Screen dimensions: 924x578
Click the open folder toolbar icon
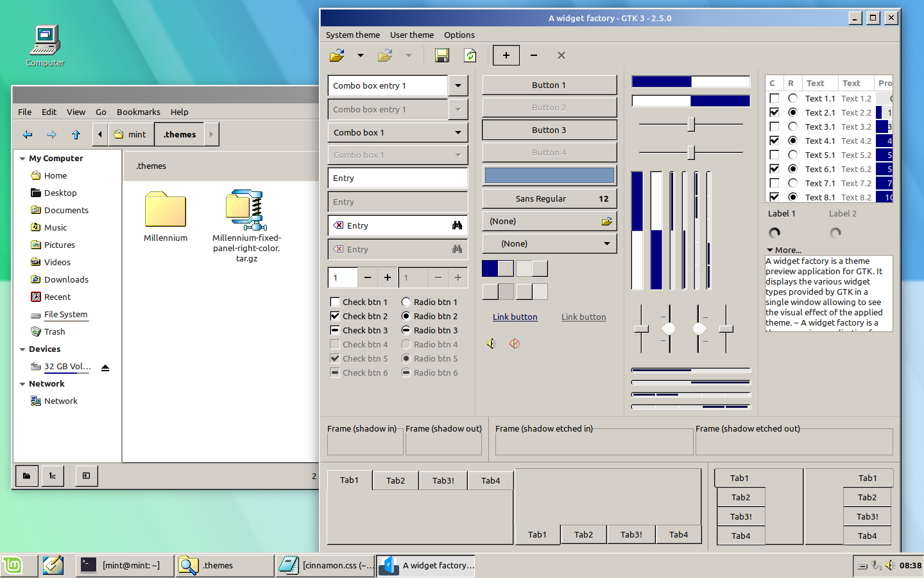coord(337,56)
